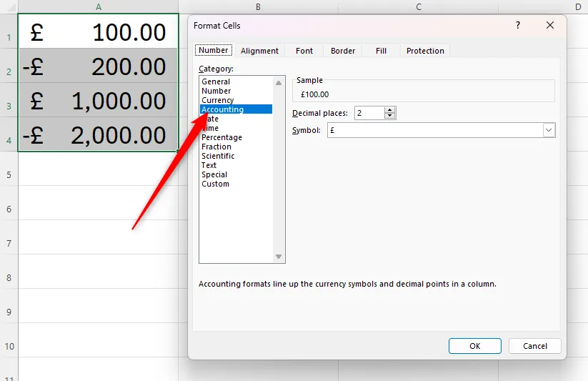Screen dimensions: 588x381
Task: Select the Custom category
Action: click(215, 184)
